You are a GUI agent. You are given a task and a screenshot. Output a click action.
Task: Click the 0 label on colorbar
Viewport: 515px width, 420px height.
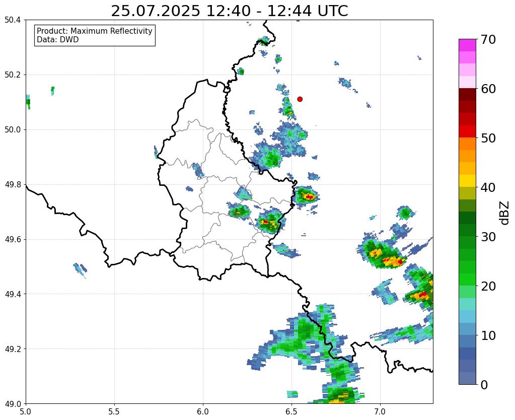coord(484,385)
